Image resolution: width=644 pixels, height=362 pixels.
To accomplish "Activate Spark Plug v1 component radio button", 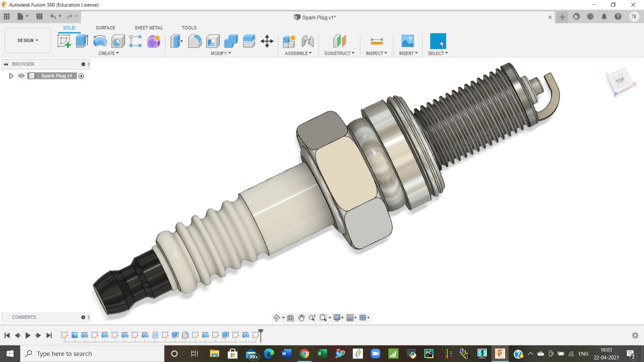I will click(x=81, y=76).
